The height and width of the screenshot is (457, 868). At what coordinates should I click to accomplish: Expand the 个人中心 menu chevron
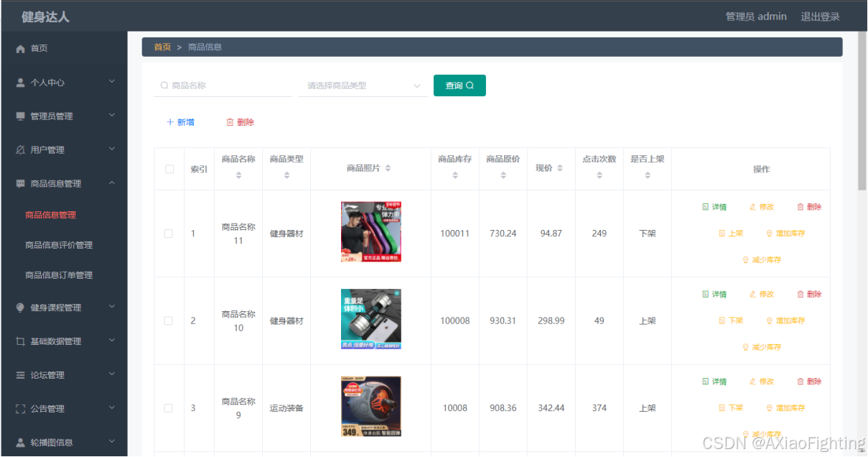pos(112,82)
